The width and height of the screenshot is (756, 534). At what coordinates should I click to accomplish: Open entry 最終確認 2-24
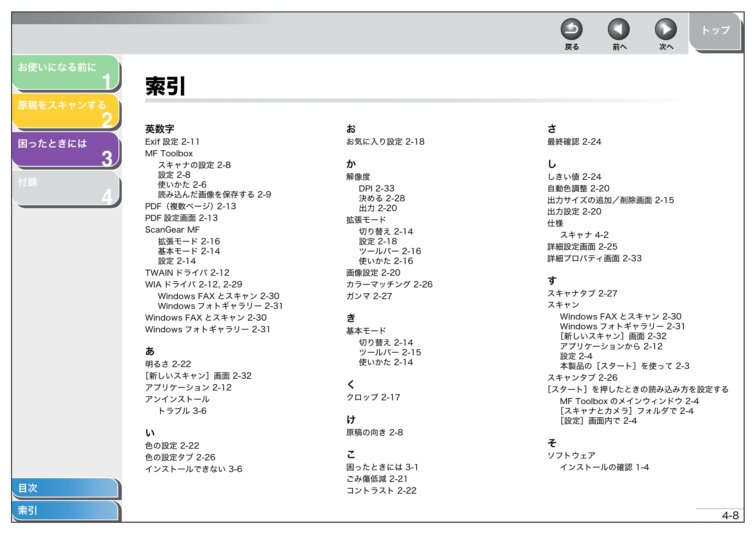pos(574,142)
